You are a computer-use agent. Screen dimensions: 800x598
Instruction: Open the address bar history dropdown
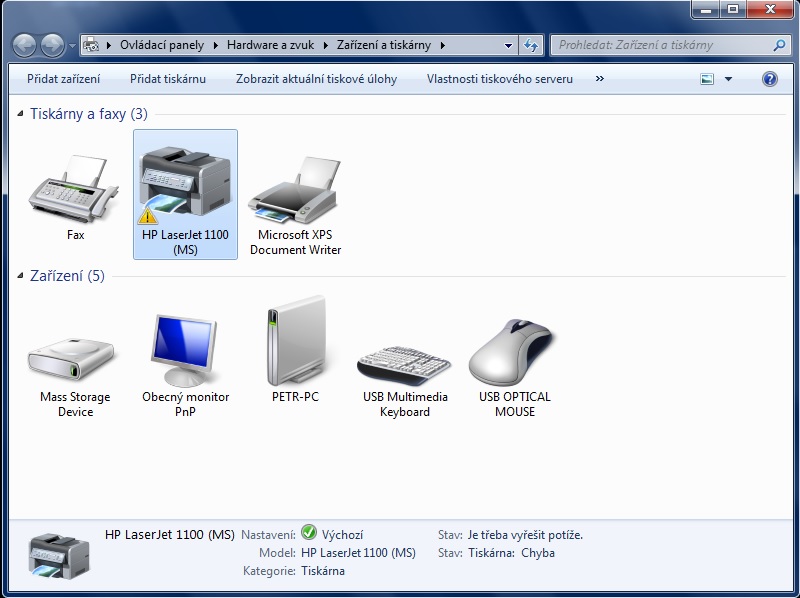coord(508,45)
